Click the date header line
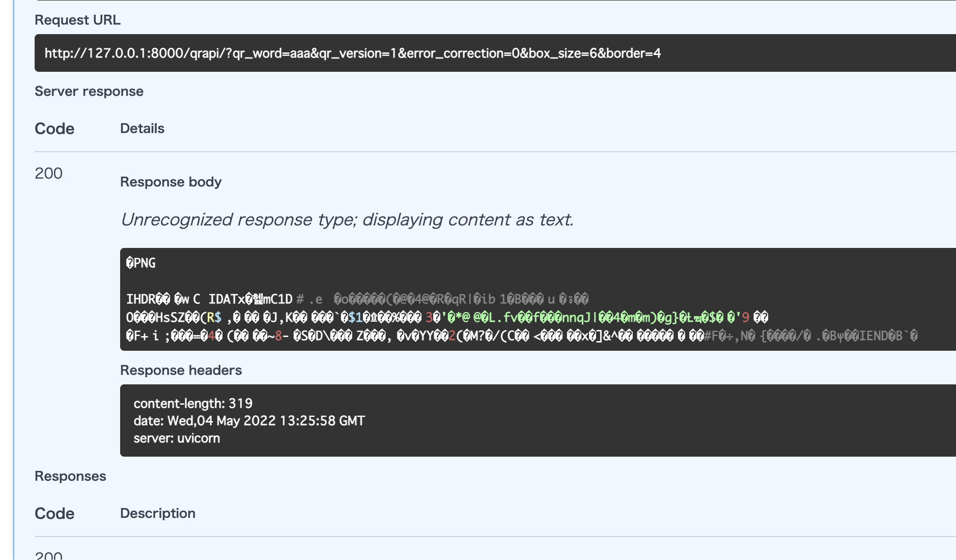 point(249,421)
